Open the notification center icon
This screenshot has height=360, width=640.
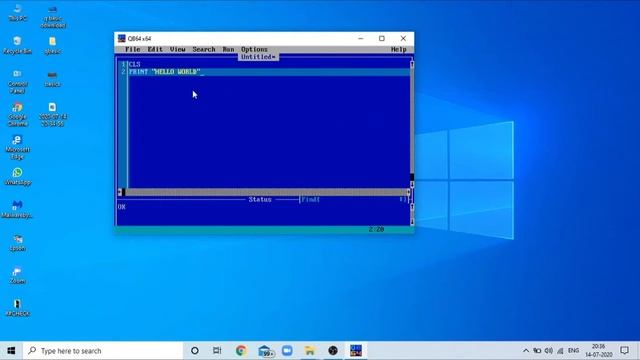pos(624,351)
